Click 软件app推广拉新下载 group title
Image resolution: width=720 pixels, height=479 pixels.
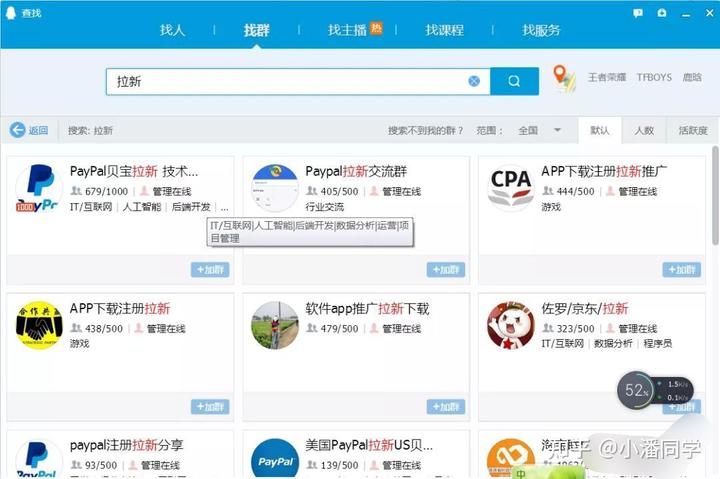click(367, 309)
